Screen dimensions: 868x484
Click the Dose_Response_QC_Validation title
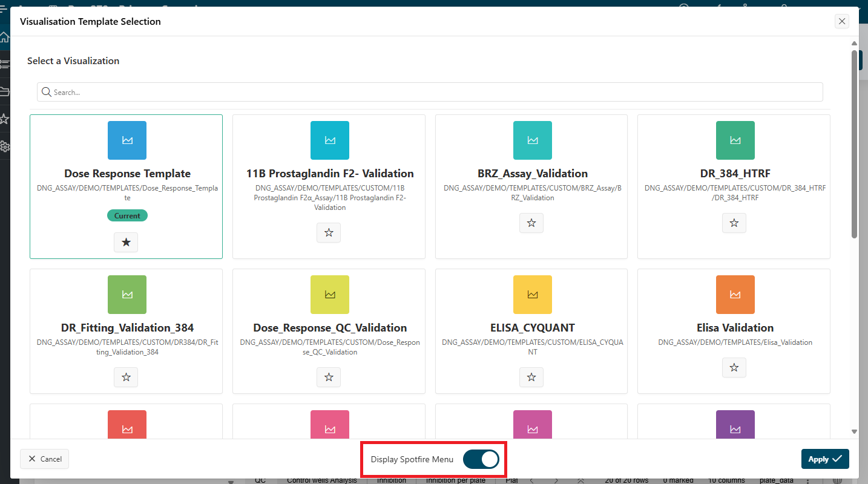coord(330,328)
